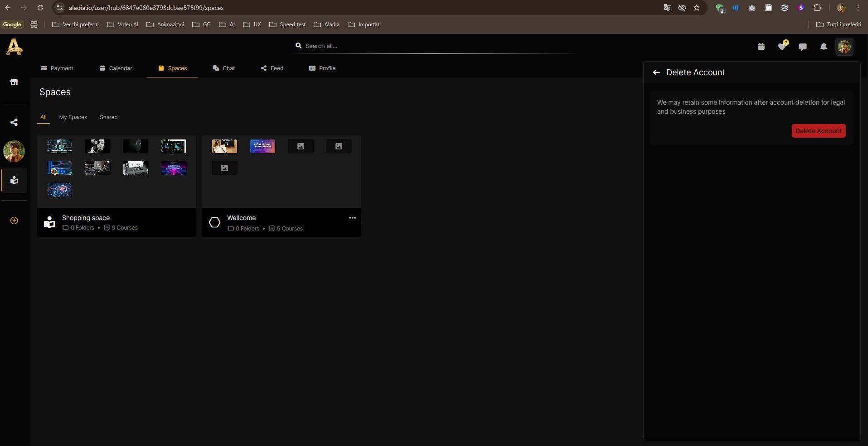Click the share icon in left sidebar
Screen dimensions: 868x446
tap(14, 122)
